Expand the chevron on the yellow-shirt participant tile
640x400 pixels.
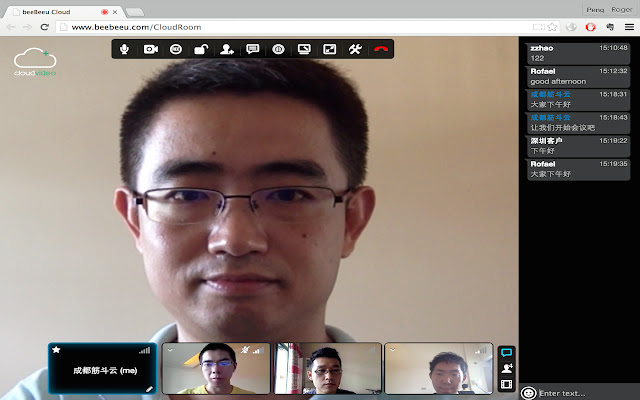(170, 350)
